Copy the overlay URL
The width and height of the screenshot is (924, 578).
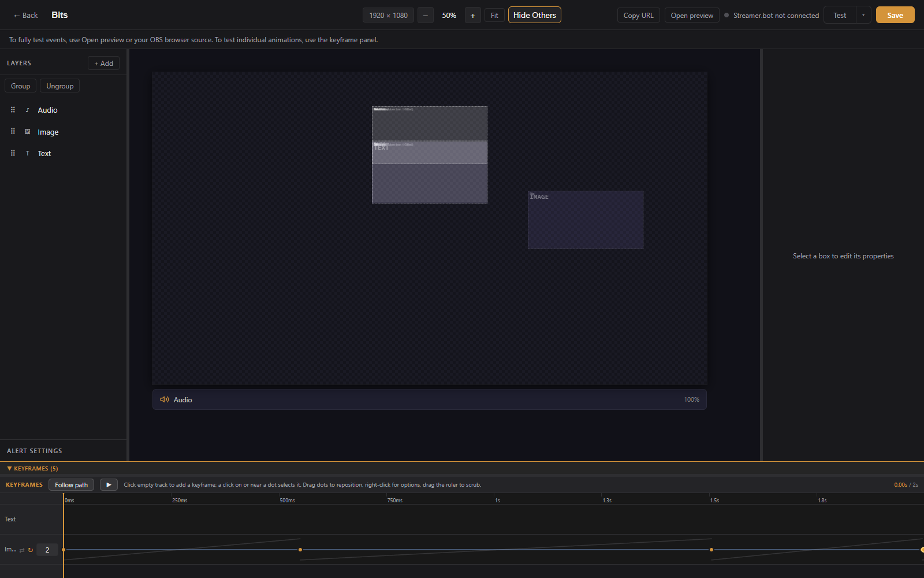639,16
